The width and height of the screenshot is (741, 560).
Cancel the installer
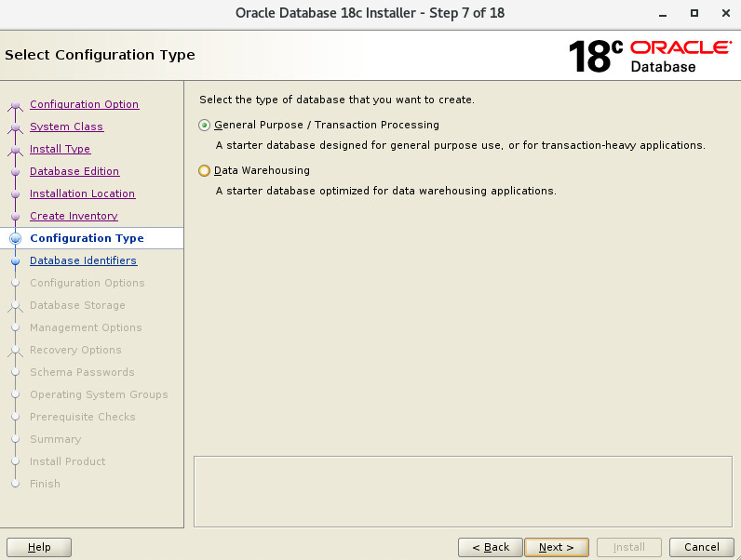(701, 547)
